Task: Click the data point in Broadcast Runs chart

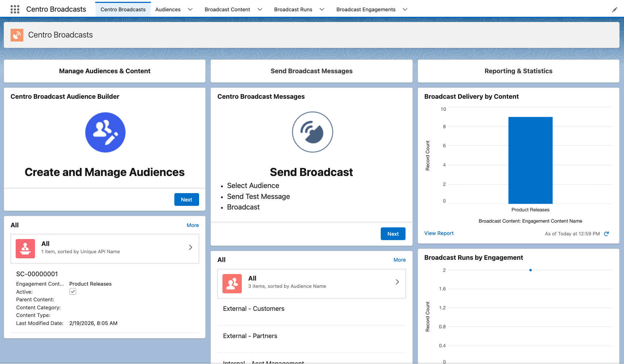Action: pos(530,270)
